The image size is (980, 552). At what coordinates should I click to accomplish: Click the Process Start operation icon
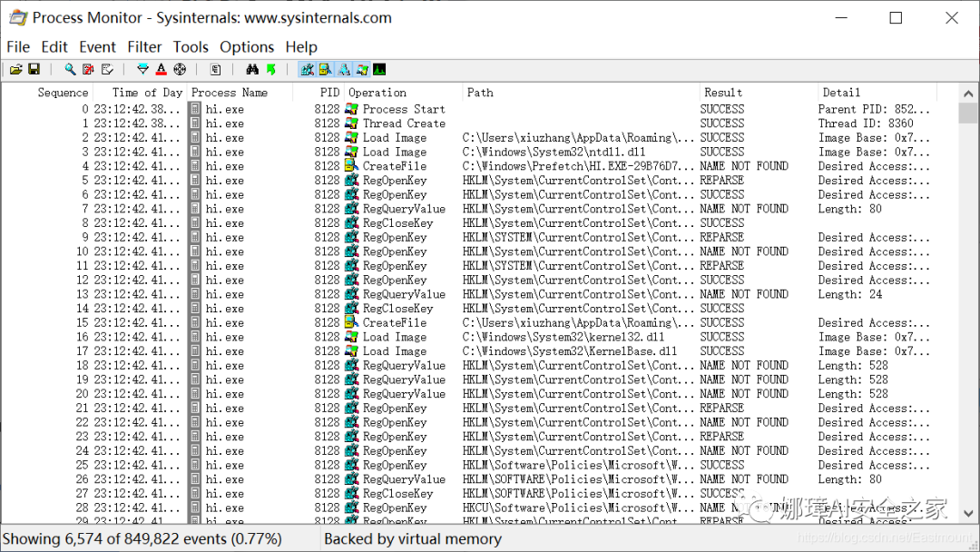(352, 109)
